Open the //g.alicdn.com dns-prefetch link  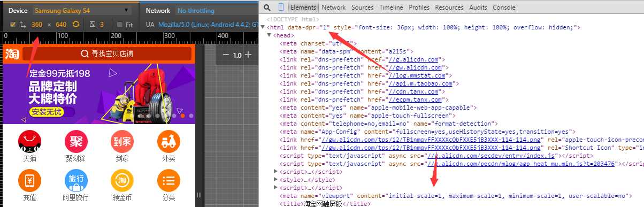[413, 59]
